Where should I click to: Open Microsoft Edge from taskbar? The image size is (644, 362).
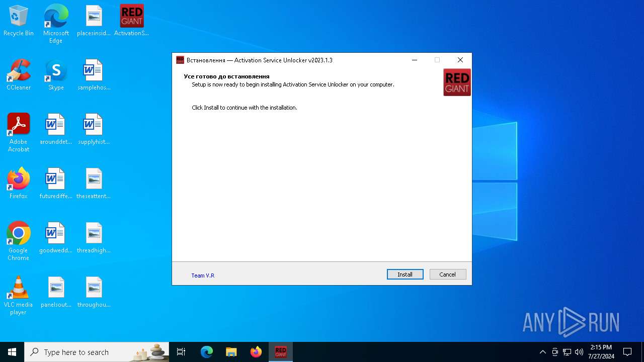coord(207,352)
